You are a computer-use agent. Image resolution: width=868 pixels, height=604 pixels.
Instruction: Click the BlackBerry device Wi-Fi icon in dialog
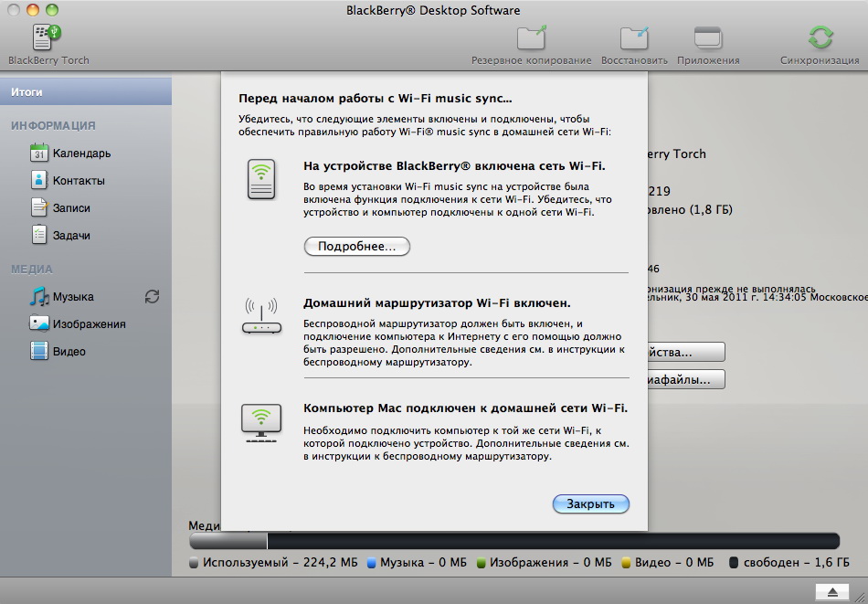pyautogui.click(x=261, y=179)
